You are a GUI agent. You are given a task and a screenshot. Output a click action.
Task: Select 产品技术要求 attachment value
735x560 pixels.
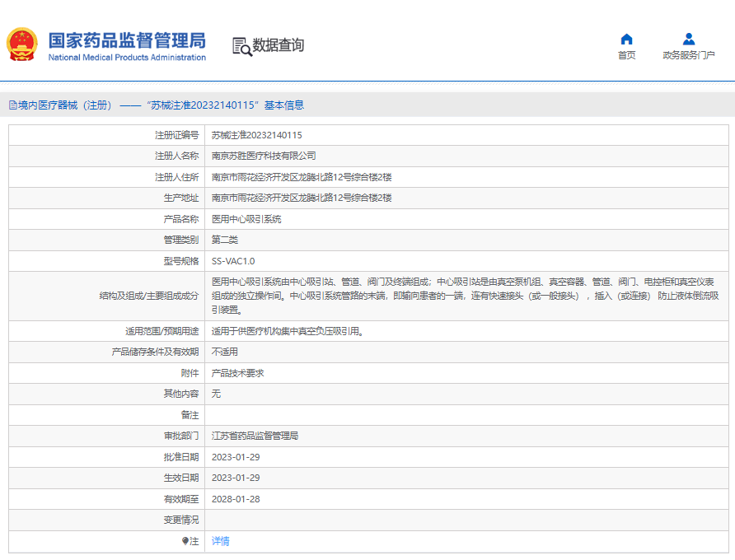pos(237,373)
